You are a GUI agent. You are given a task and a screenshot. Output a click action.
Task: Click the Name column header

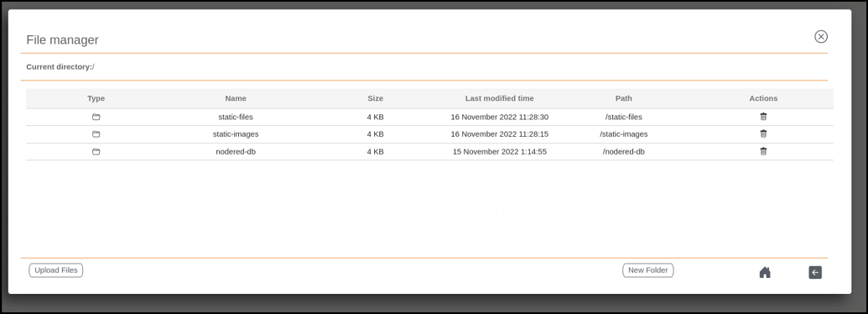coord(236,98)
